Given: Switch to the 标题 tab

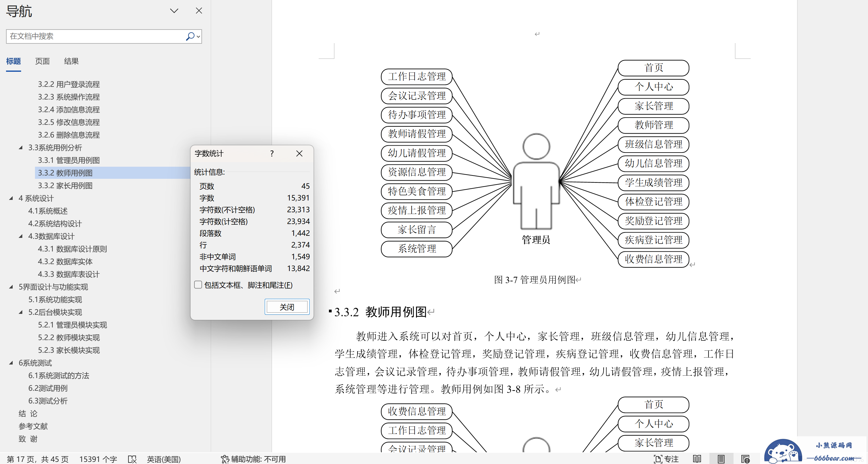Looking at the screenshot, I should tap(14, 61).
